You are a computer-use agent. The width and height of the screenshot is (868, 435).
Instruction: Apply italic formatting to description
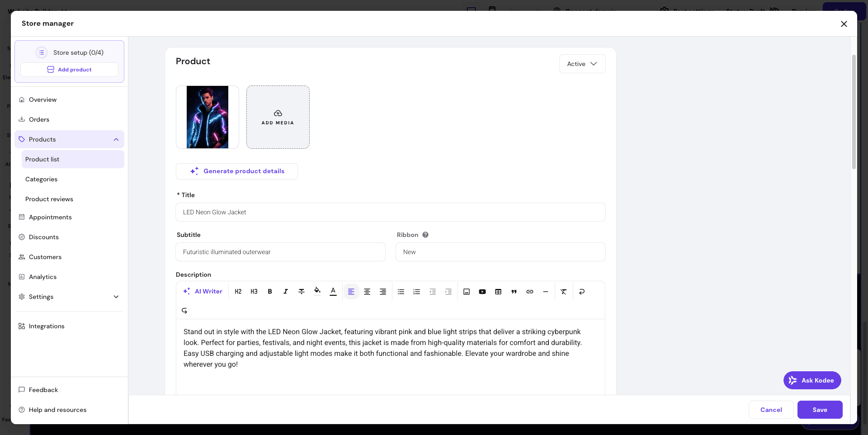click(286, 292)
